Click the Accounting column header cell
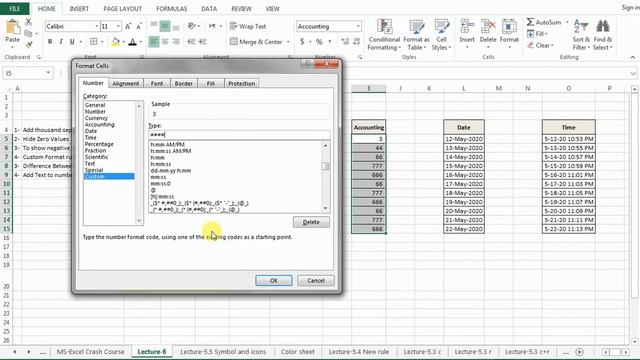640x360 pixels. pos(369,127)
